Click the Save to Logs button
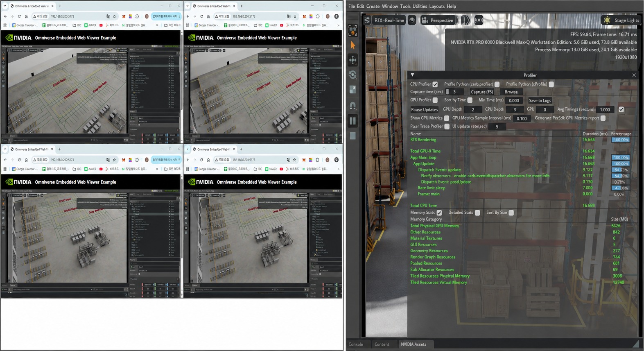 tap(540, 100)
